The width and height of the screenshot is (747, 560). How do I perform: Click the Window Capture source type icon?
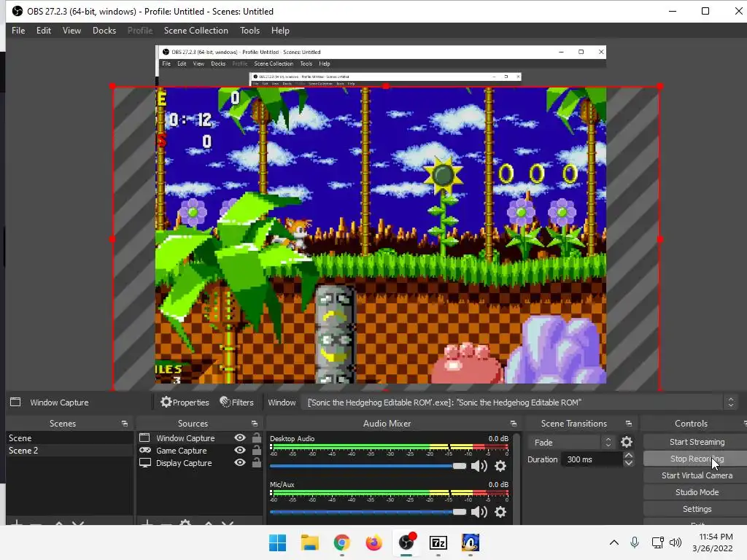tap(144, 437)
